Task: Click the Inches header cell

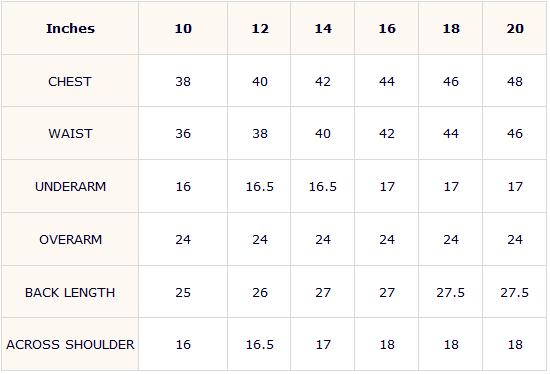Action: [x=70, y=28]
